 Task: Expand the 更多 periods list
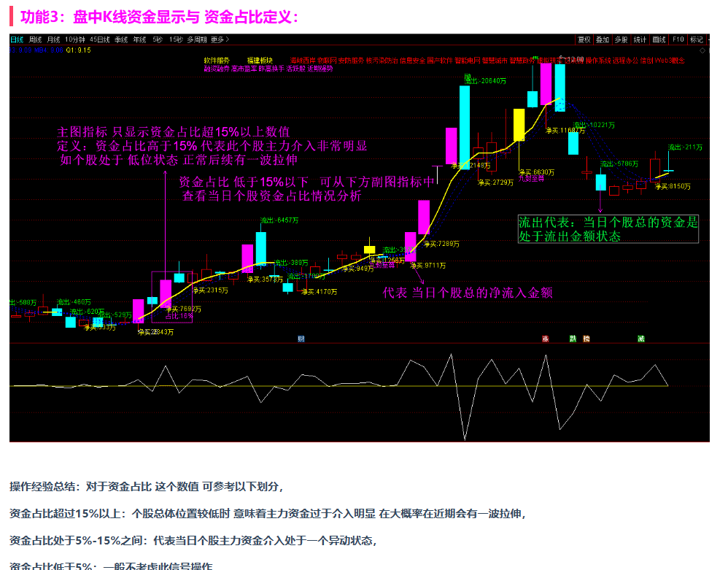220,39
